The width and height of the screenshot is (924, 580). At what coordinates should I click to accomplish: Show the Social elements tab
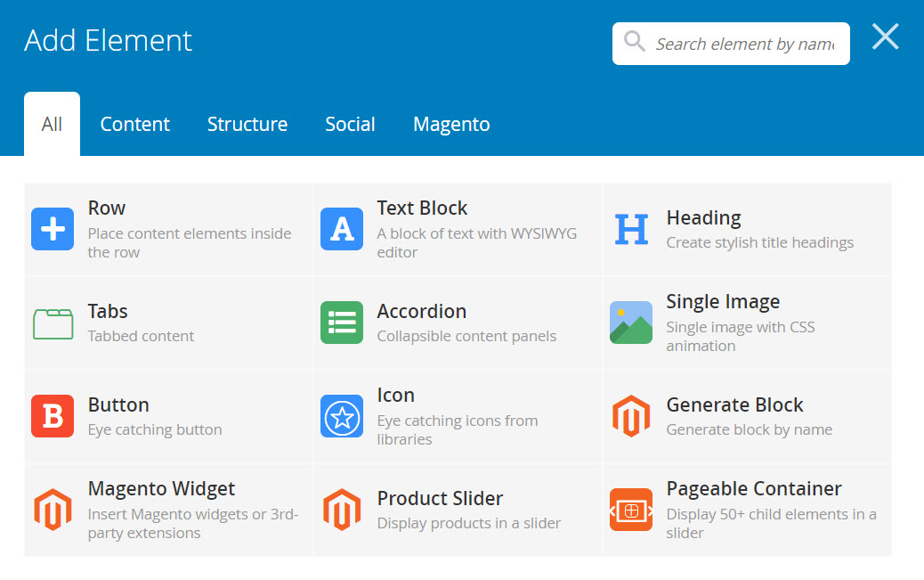coord(350,125)
